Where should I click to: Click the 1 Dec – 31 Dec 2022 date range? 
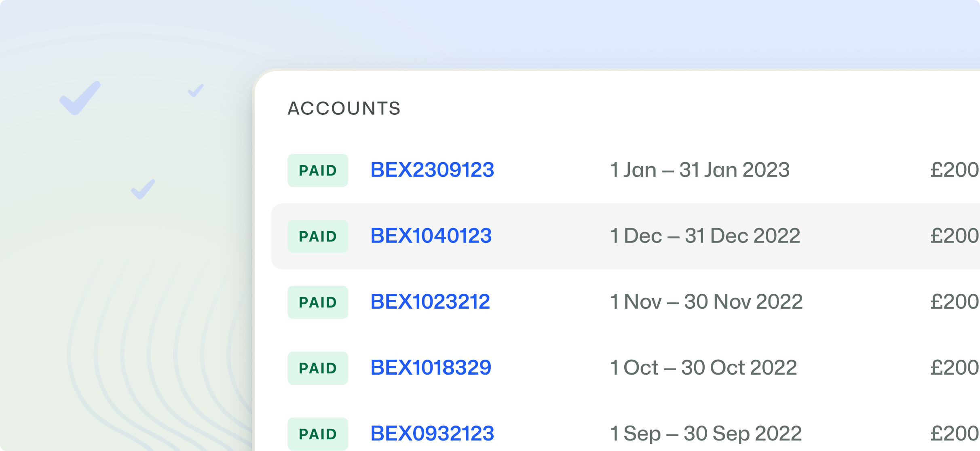(x=705, y=236)
